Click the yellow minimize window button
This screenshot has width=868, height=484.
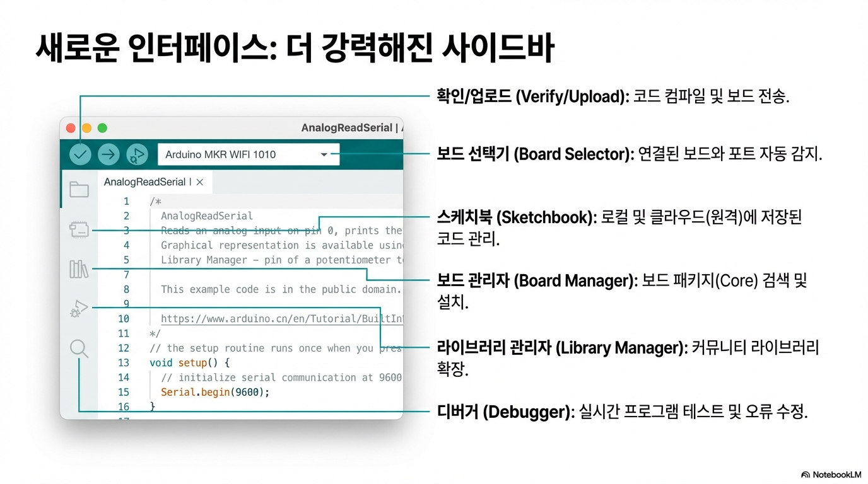tap(86, 128)
